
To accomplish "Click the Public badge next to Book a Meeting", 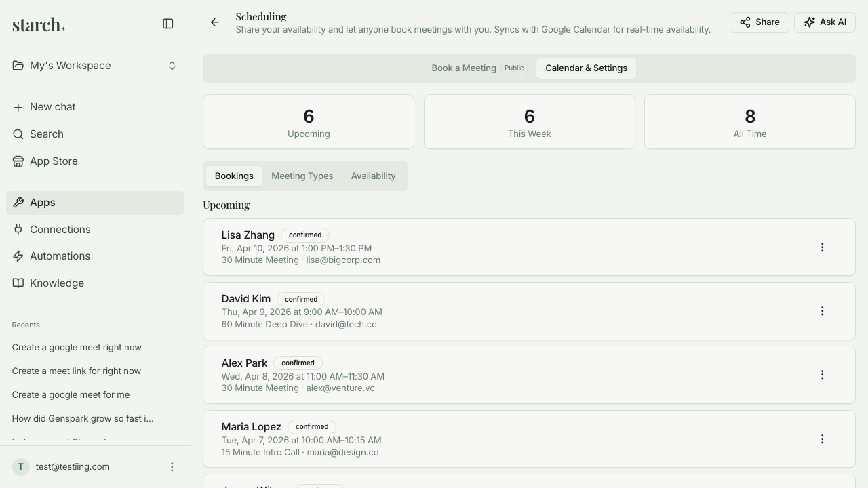I will pyautogui.click(x=514, y=68).
